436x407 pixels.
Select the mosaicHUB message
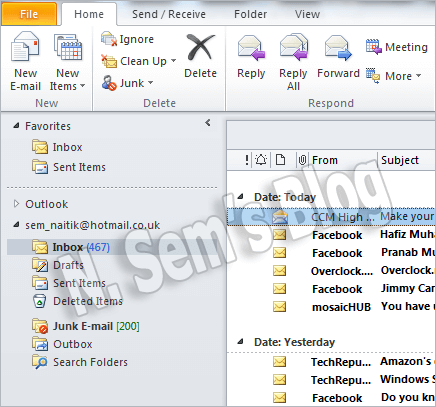pos(331,307)
